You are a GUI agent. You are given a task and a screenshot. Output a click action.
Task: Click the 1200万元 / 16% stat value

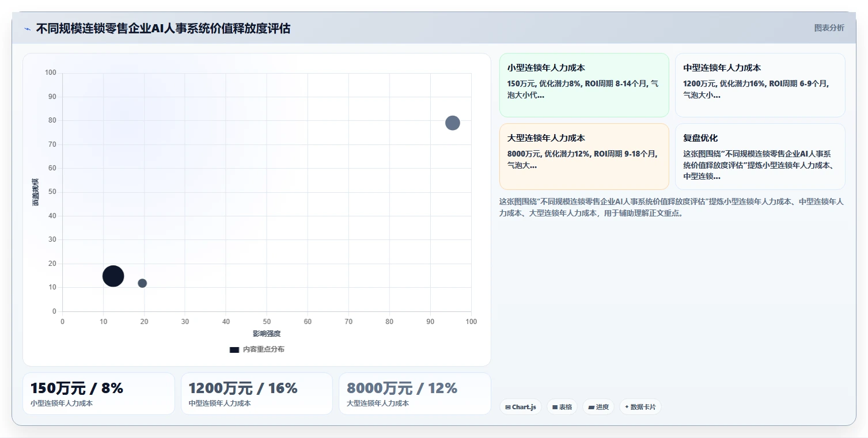point(243,389)
